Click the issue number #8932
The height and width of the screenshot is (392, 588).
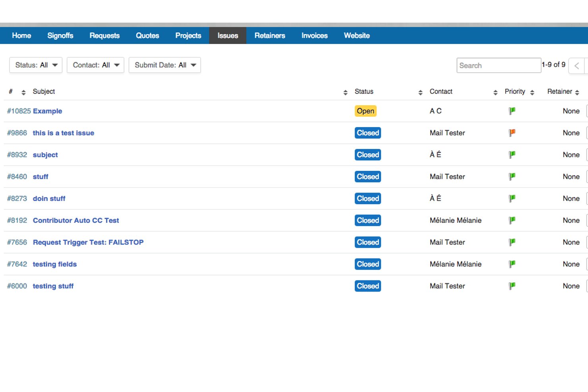coord(17,154)
